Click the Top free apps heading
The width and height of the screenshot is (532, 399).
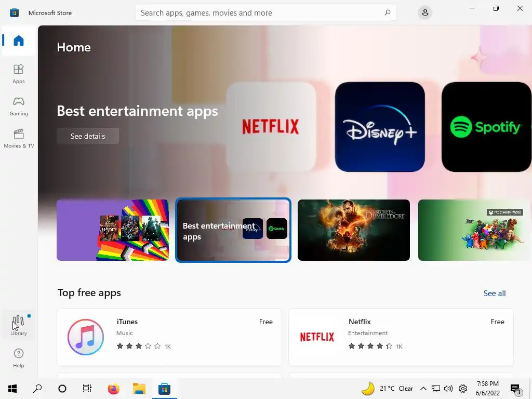(x=89, y=293)
